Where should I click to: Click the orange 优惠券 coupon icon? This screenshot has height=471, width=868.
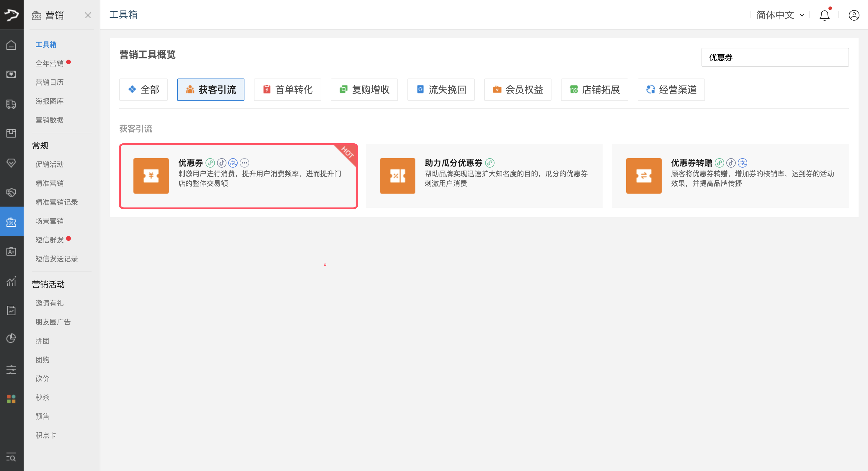tap(151, 176)
